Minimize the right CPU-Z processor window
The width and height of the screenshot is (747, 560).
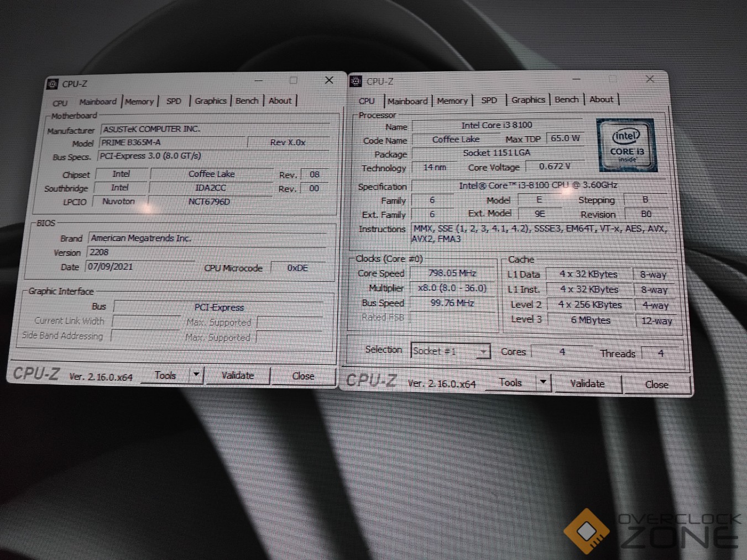(x=576, y=79)
